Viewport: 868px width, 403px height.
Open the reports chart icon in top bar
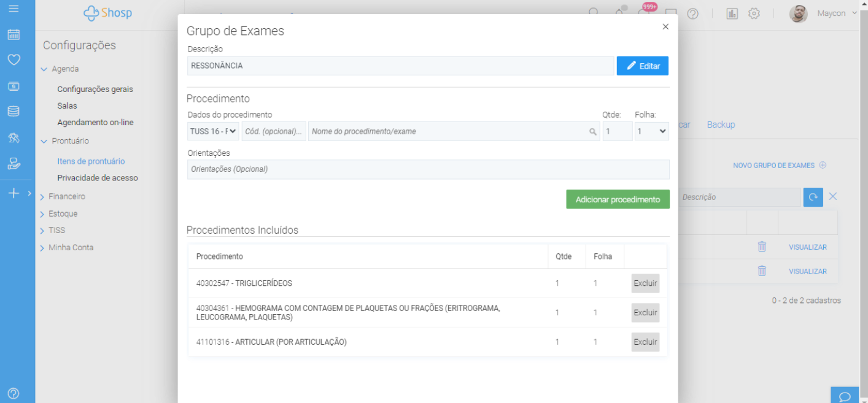click(732, 13)
